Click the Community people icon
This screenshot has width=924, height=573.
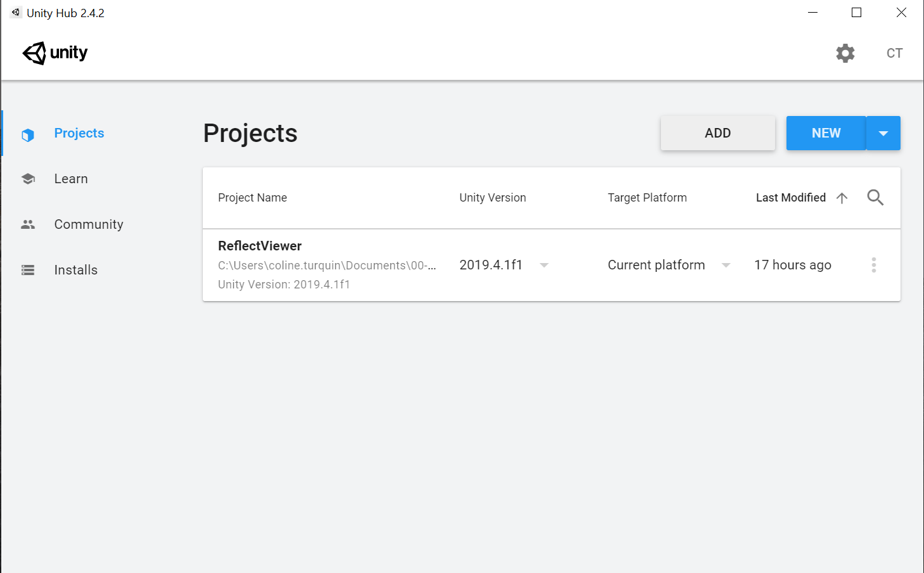(x=28, y=224)
